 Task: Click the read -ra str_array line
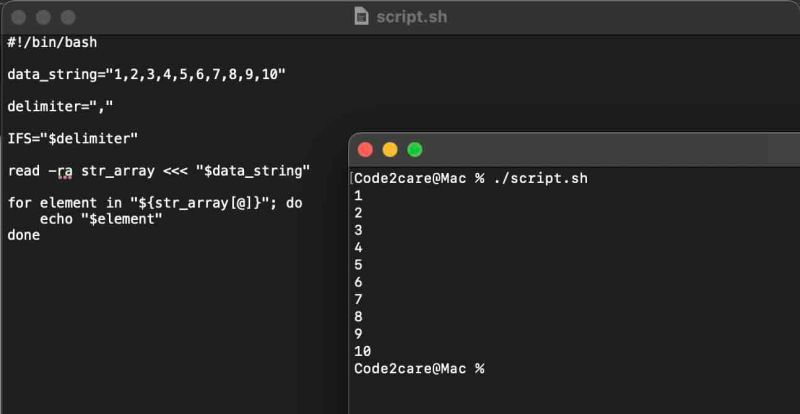pyautogui.click(x=159, y=171)
